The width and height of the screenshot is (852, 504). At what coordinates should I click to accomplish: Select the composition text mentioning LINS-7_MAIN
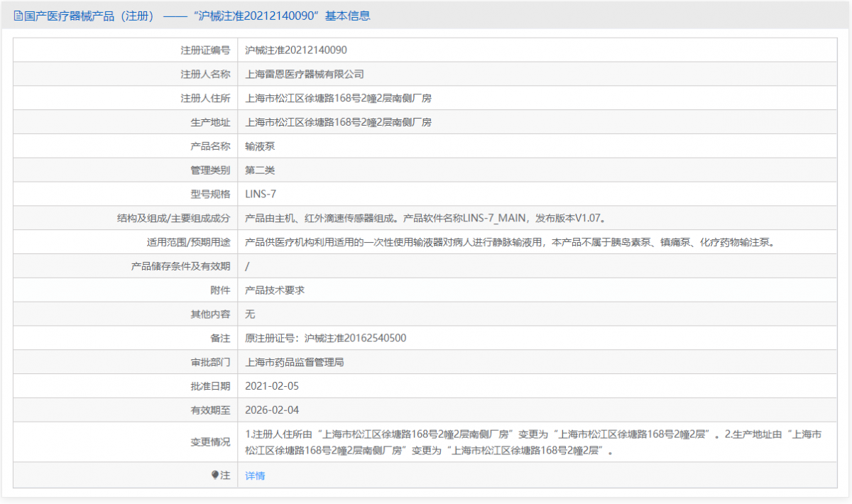click(427, 218)
